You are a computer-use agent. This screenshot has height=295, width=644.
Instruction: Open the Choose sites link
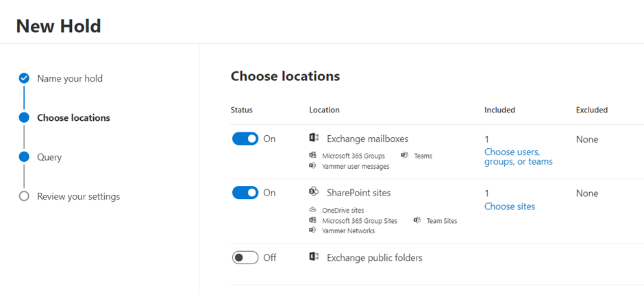(510, 206)
